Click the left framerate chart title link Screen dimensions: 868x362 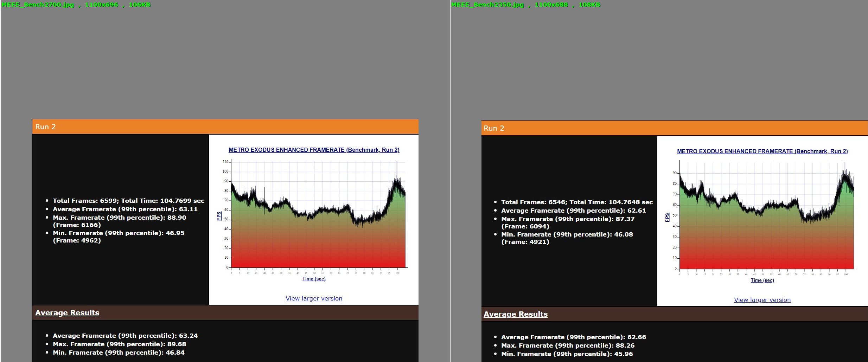(314, 150)
